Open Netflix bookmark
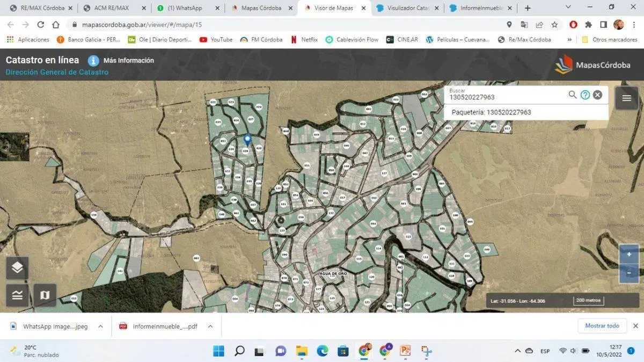Screen dimensions: 644x362 pyautogui.click(x=304, y=40)
